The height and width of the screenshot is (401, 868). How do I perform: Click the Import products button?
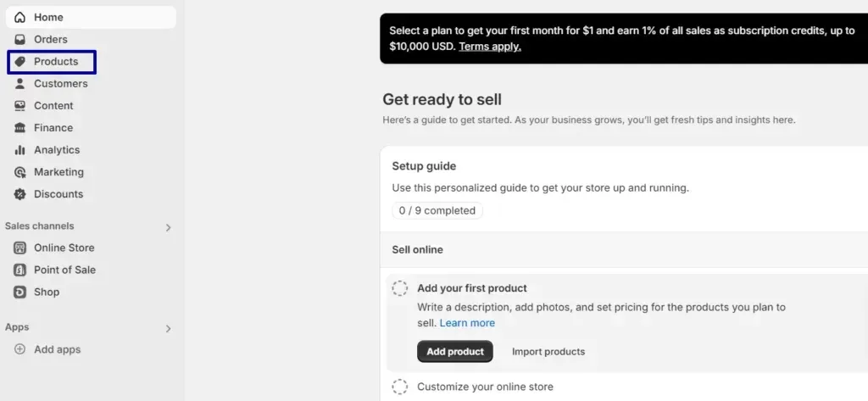548,352
